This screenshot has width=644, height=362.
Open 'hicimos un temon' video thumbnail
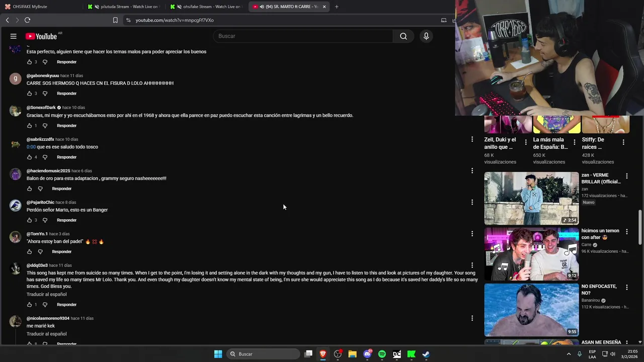[x=531, y=254]
